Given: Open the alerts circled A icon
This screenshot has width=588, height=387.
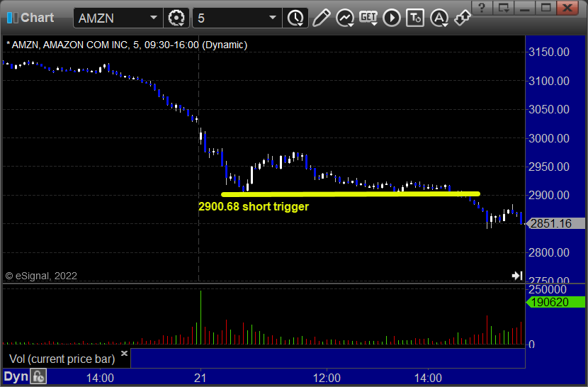Looking at the screenshot, I should point(439,18).
